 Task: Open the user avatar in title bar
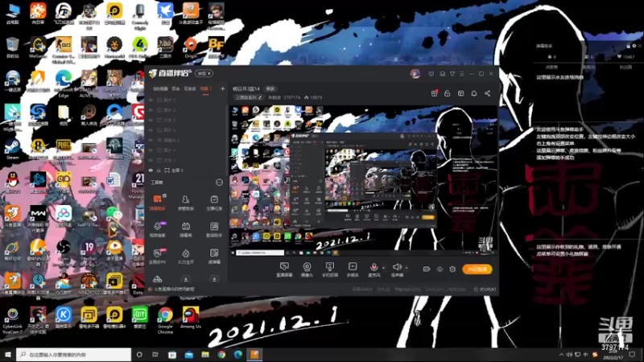415,74
